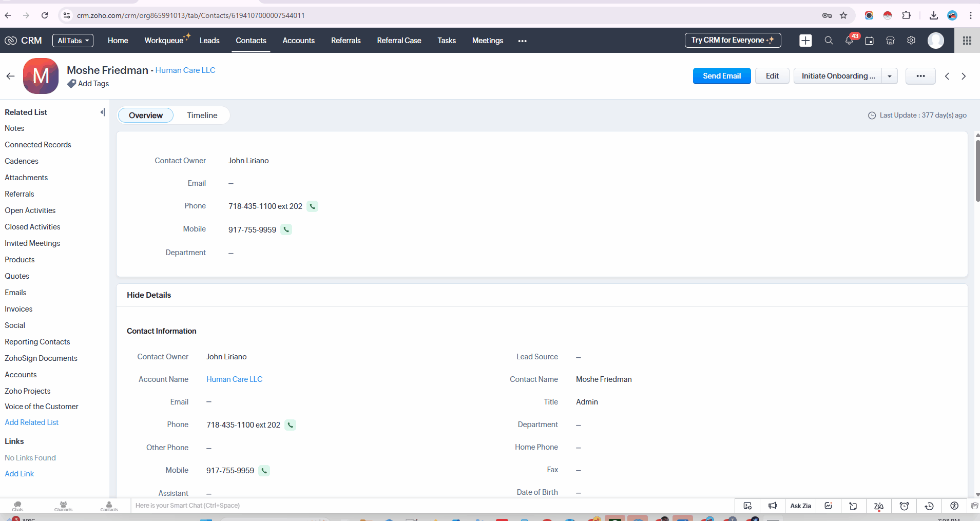The image size is (980, 521).
Task: Click the Edit button
Action: [772, 76]
